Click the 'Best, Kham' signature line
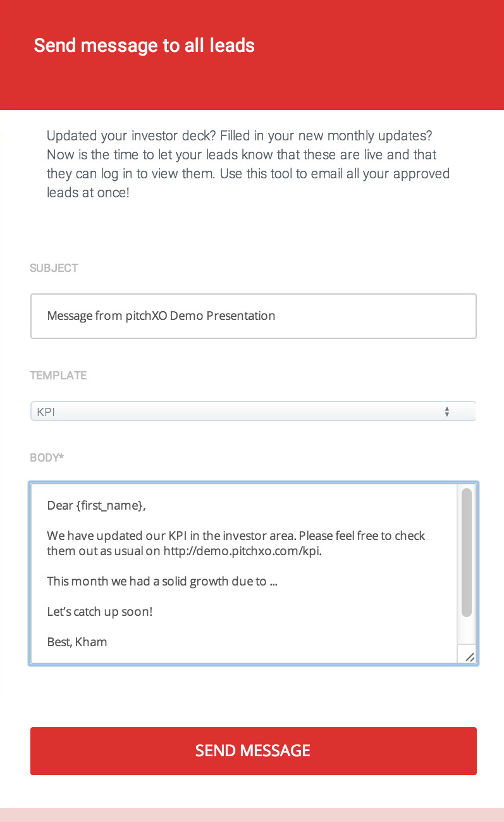This screenshot has width=504, height=822. click(77, 642)
